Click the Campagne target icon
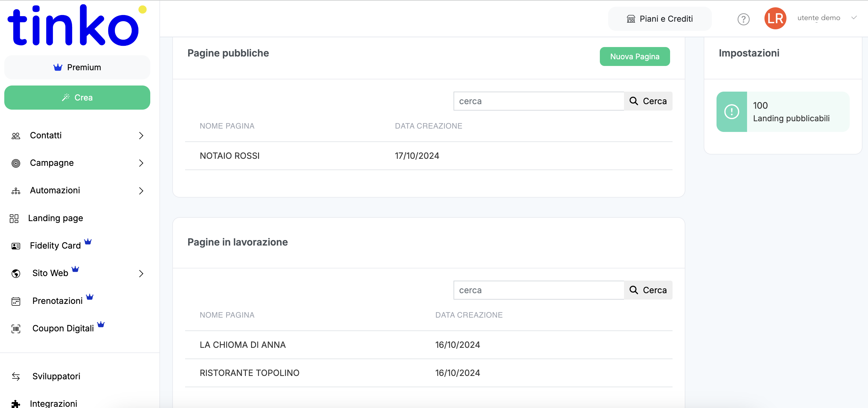The height and width of the screenshot is (408, 868). pos(16,163)
